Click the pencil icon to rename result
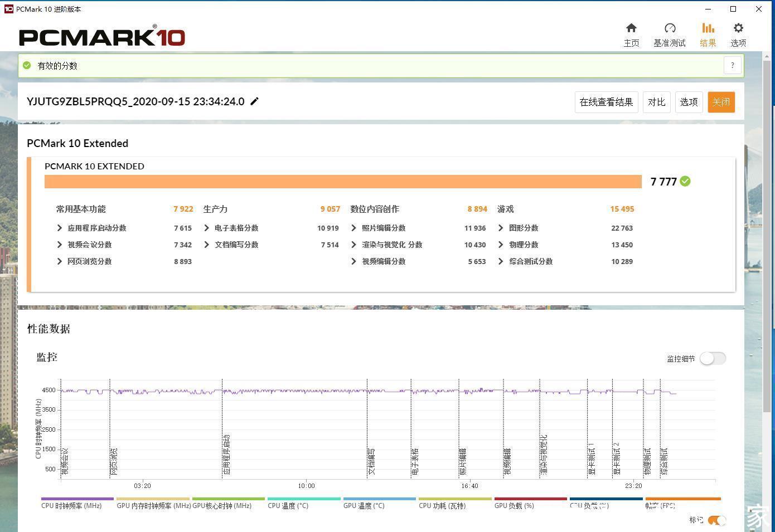This screenshot has width=775, height=532. [254, 101]
